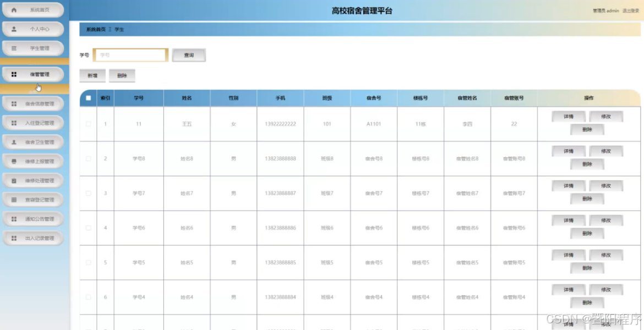Click 删除 in the 学号6 row

587,234
